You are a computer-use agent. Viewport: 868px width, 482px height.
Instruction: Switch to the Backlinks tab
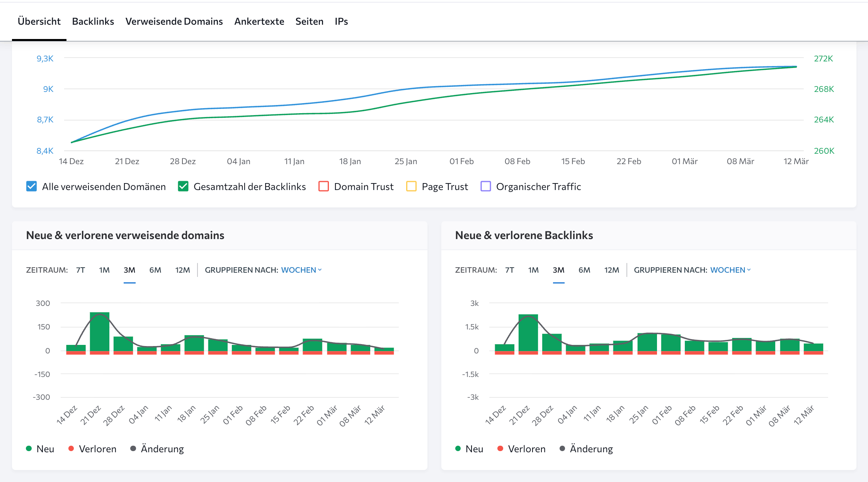click(x=93, y=21)
